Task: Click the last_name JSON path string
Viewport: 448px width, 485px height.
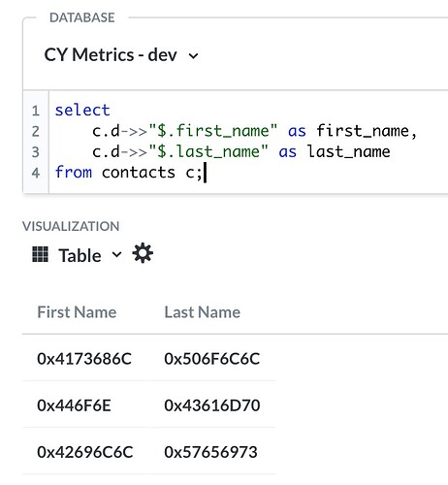Action: tap(208, 151)
